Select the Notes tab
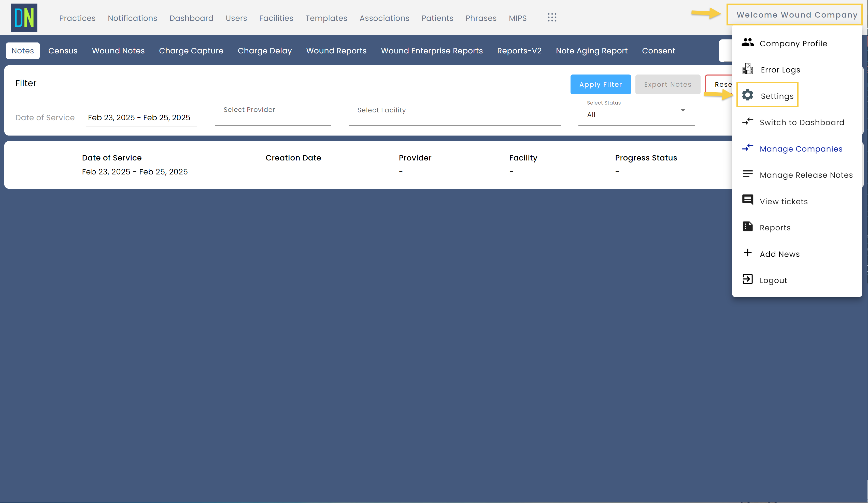The height and width of the screenshot is (503, 868). coord(23,51)
